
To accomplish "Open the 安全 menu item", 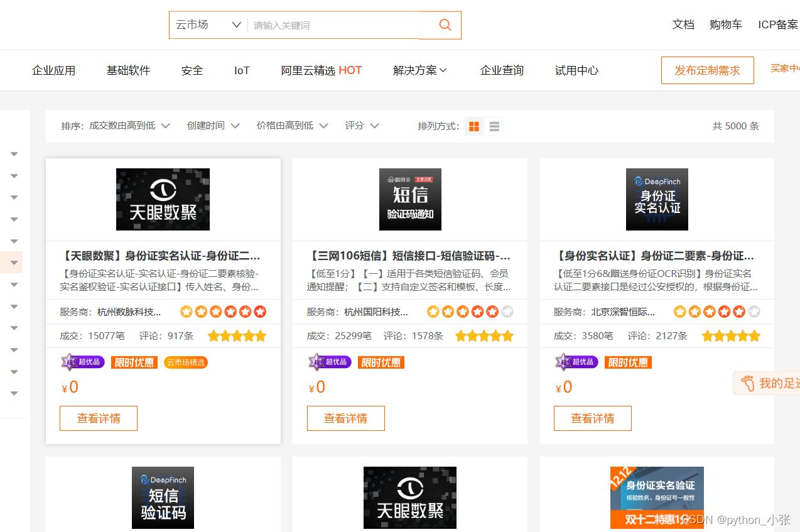I will coord(192,70).
